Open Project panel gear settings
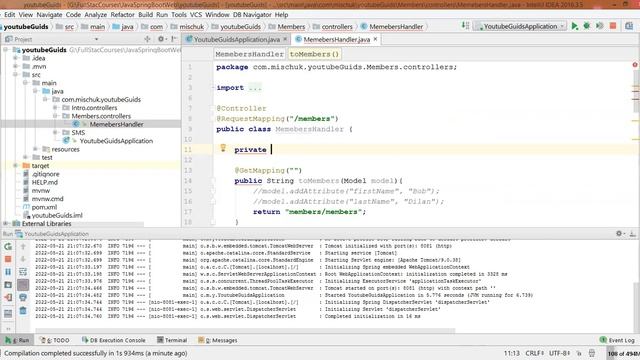The image size is (640, 360). [x=161, y=39]
